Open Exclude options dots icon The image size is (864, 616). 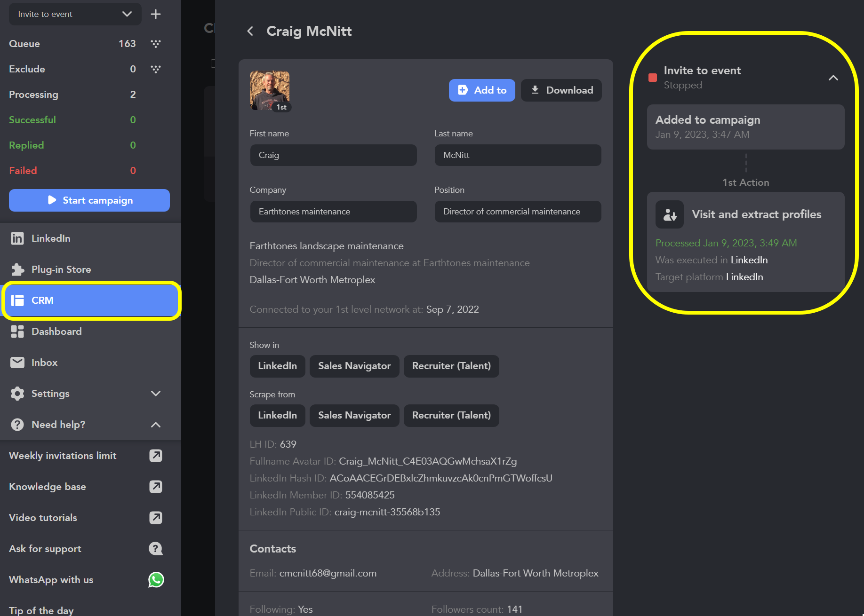point(156,69)
